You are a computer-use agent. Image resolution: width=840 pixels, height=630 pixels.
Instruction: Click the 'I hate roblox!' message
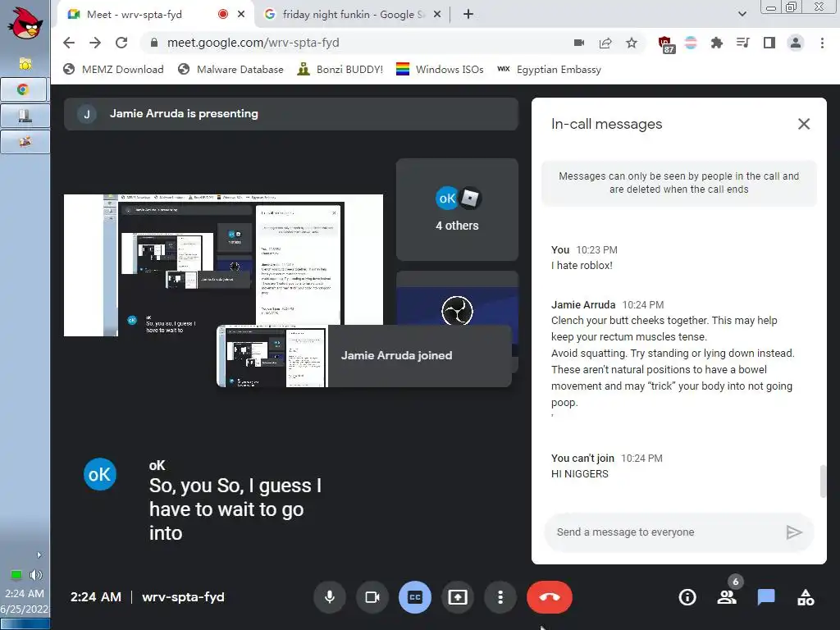582,265
